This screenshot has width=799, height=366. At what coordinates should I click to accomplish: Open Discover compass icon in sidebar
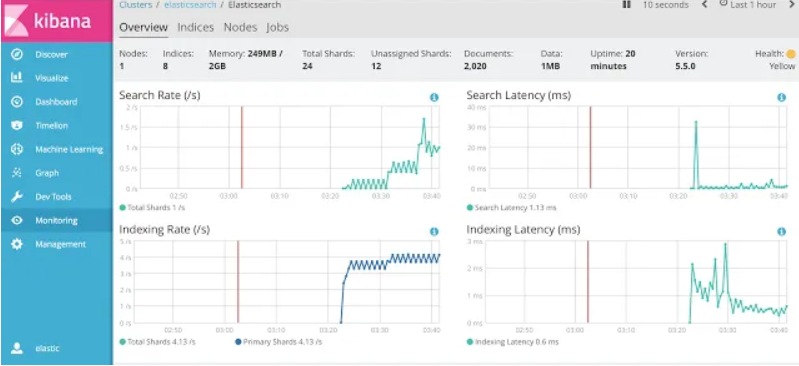coord(17,54)
